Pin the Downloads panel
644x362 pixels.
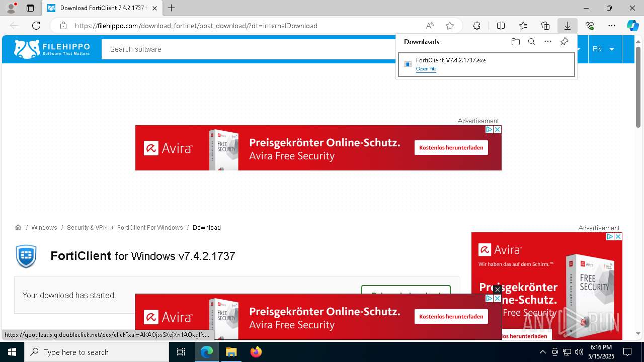pos(564,42)
